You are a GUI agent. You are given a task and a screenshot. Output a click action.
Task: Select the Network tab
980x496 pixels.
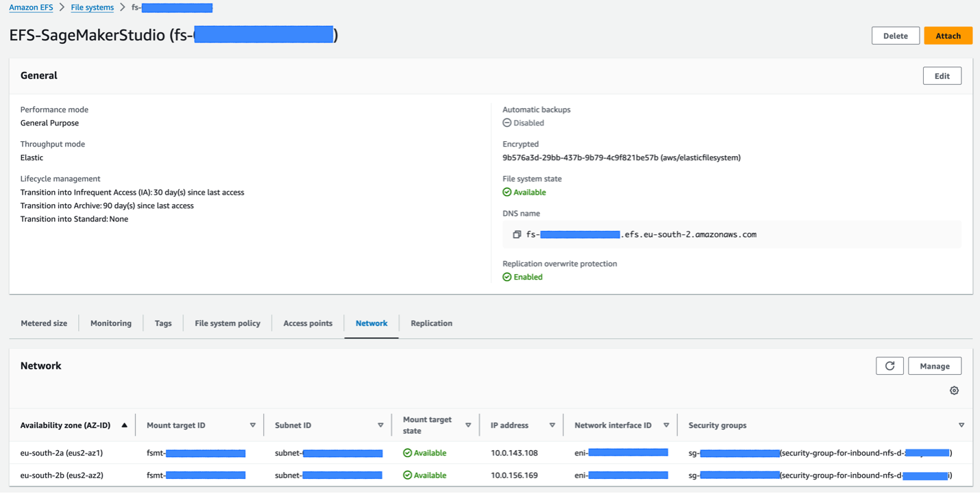tap(371, 323)
